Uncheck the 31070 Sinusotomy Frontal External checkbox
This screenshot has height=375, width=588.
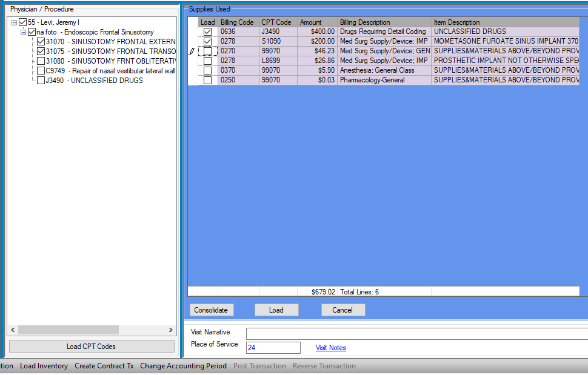(41, 42)
